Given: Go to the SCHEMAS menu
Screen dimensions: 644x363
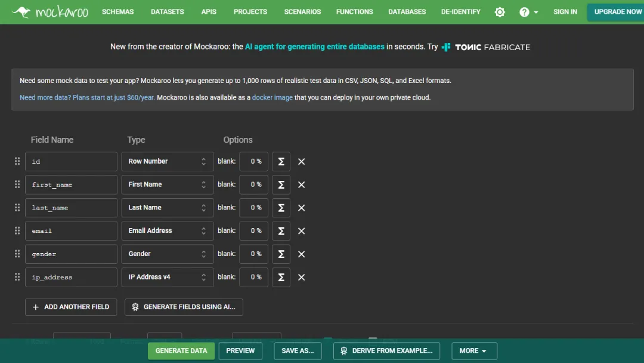Looking at the screenshot, I should 118,12.
